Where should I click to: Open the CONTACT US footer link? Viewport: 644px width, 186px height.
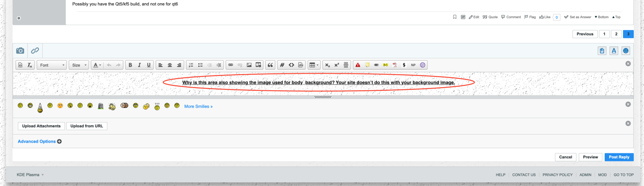524,175
